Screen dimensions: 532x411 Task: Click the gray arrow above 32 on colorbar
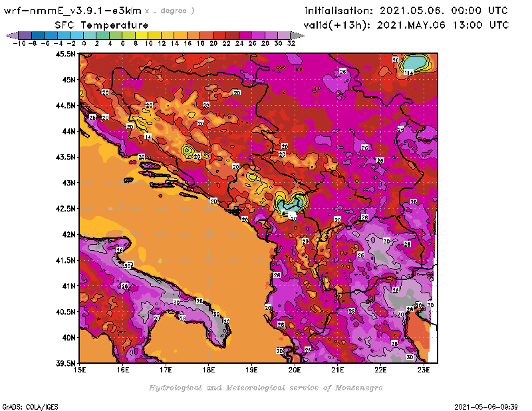297,36
